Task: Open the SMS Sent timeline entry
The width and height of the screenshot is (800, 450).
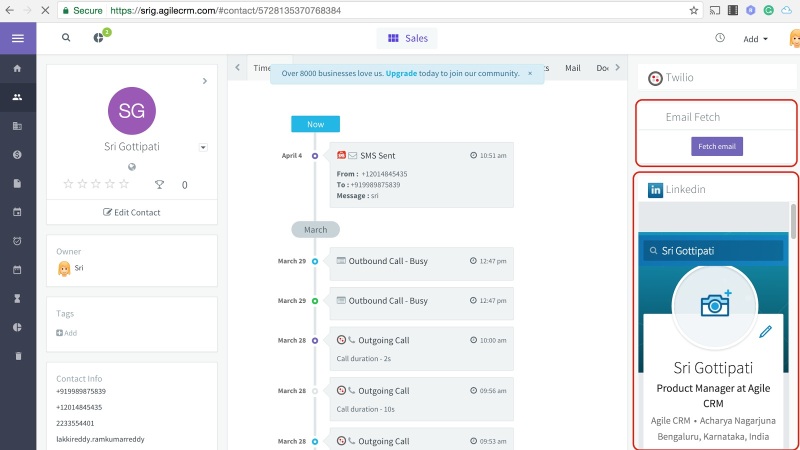Action: (x=421, y=175)
